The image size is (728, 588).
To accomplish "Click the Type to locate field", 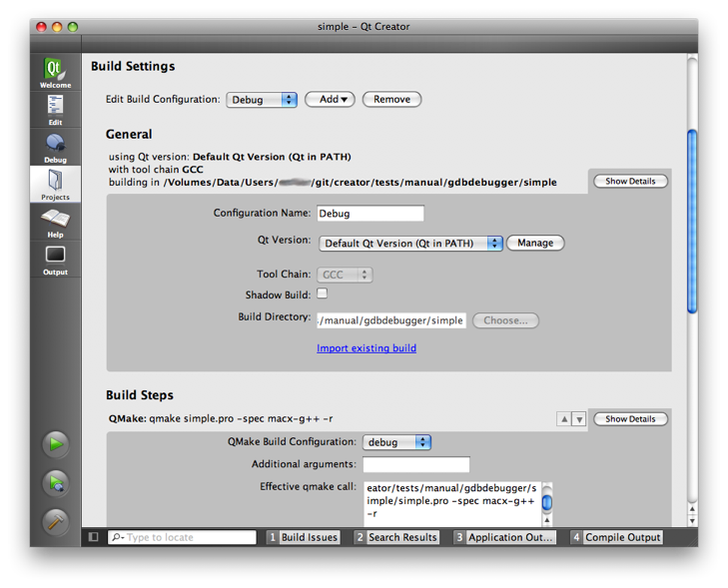I will point(182,537).
